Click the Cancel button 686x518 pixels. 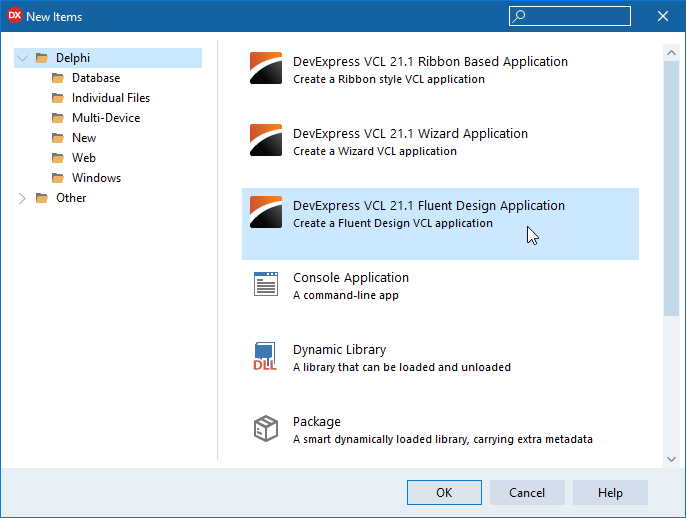pyautogui.click(x=527, y=492)
